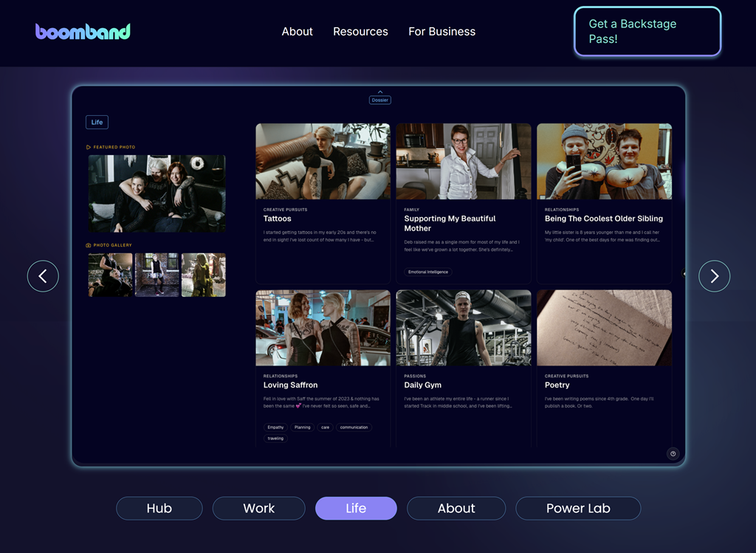This screenshot has height=553, width=756.
Task: Collapse the Dossier chevron at top
Action: pyautogui.click(x=380, y=92)
